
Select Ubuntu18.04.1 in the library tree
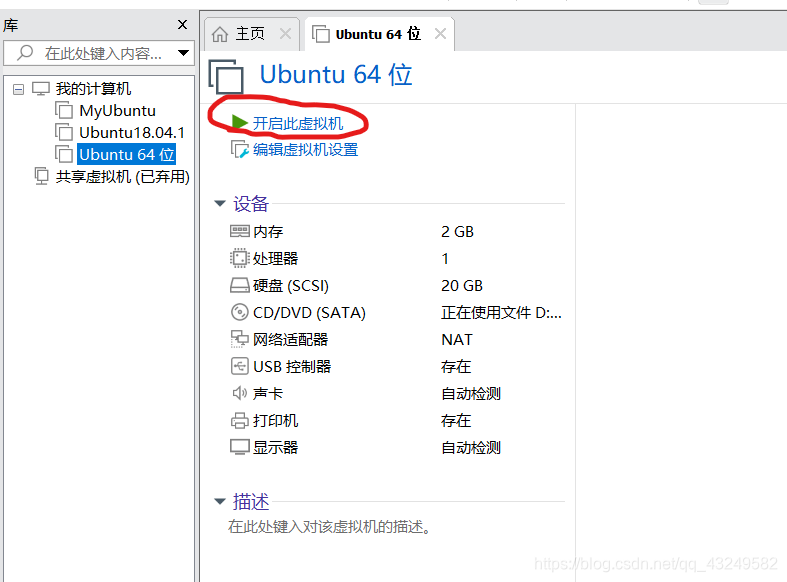pos(132,132)
